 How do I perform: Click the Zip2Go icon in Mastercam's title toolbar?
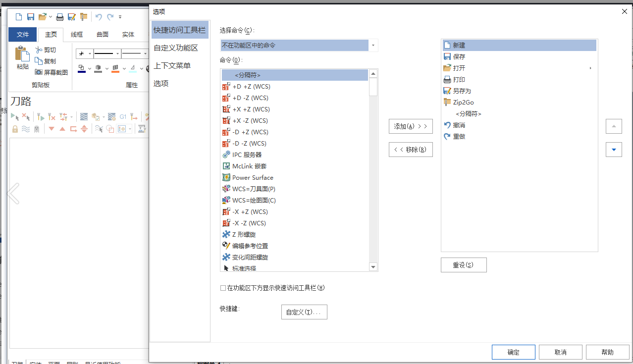tap(84, 17)
